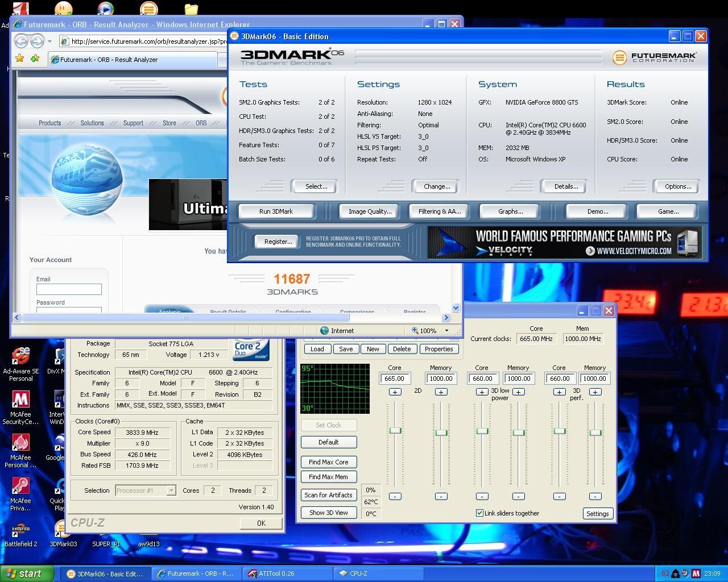Increase 3D perf. Core clock with plus button
Image resolution: width=728 pixels, height=582 pixels.
(559, 392)
